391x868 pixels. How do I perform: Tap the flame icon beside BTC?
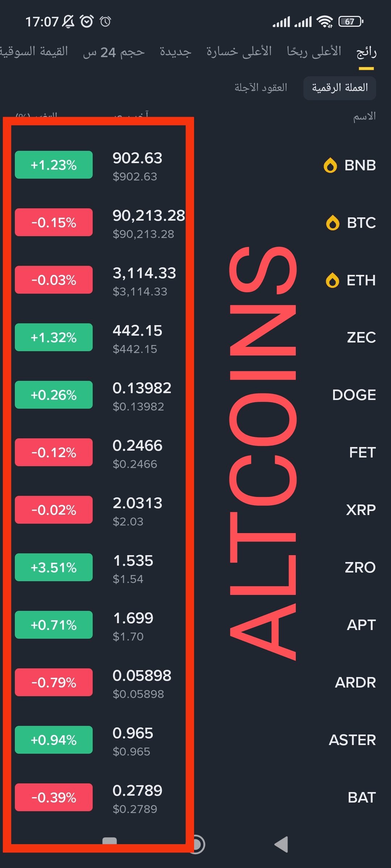(x=333, y=223)
